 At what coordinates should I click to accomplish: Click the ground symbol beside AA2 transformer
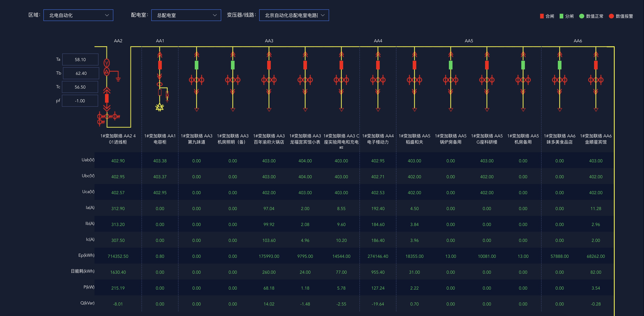pyautogui.click(x=118, y=79)
